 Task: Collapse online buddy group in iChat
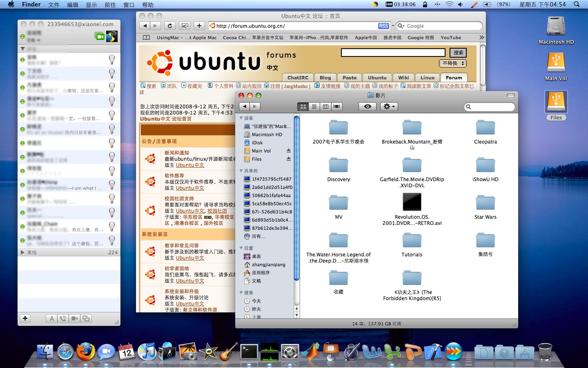(22, 49)
